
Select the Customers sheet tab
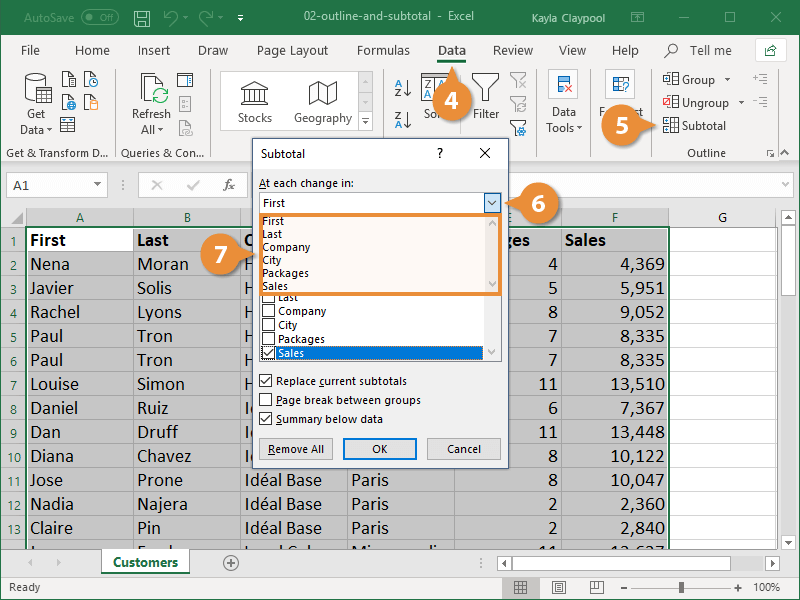(144, 562)
